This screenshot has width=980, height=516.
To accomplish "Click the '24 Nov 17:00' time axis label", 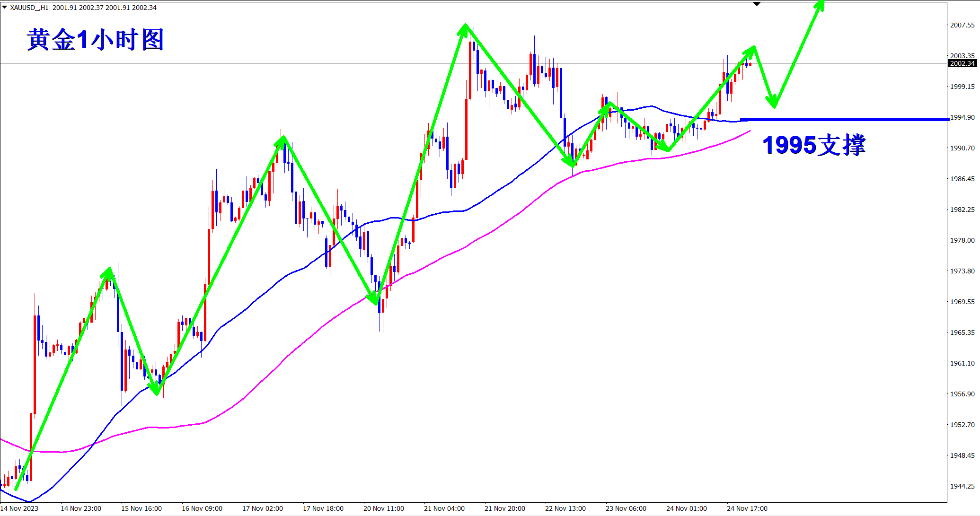I will [747, 508].
